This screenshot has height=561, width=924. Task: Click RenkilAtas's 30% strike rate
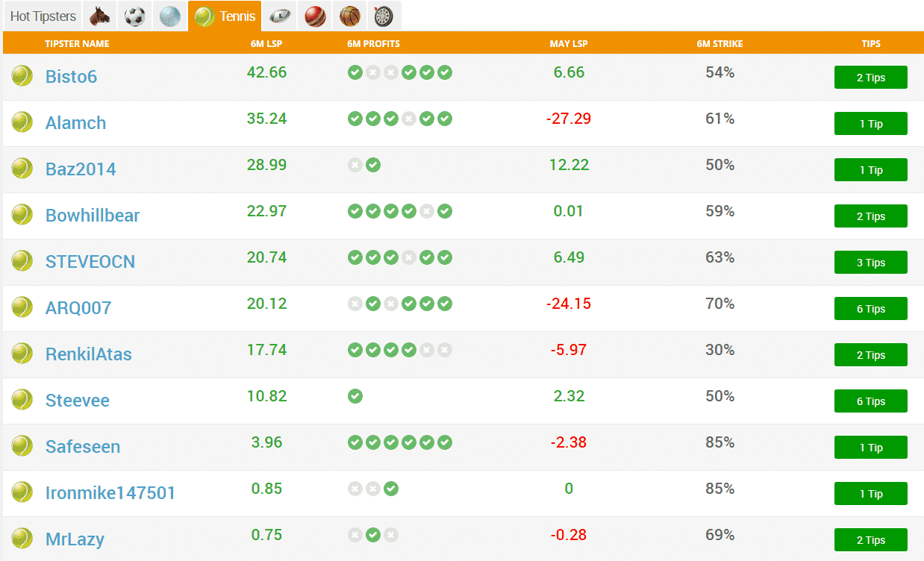720,350
